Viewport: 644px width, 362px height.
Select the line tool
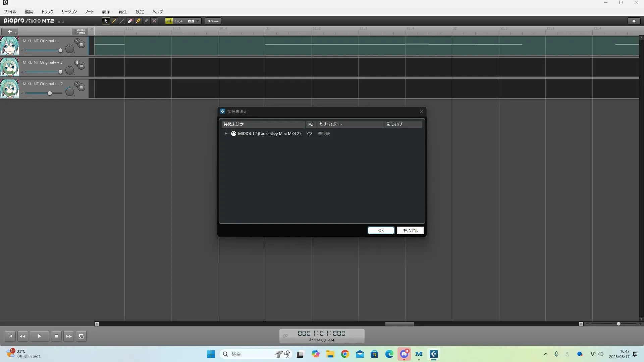point(122,21)
